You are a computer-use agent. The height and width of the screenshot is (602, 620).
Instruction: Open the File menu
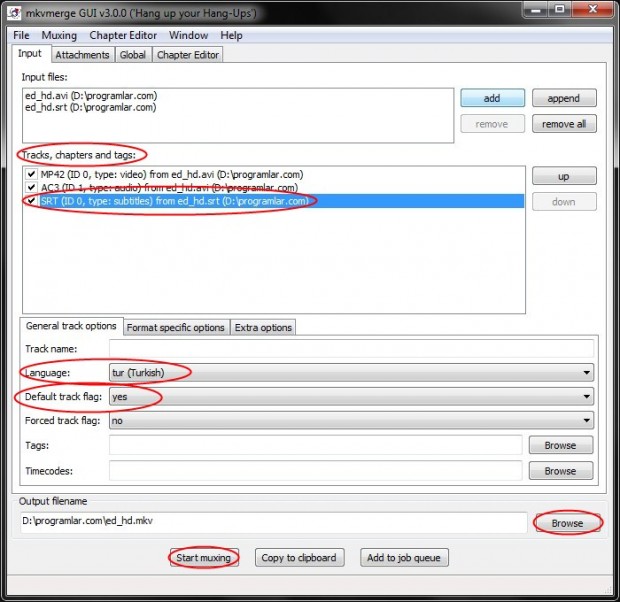click(x=21, y=35)
